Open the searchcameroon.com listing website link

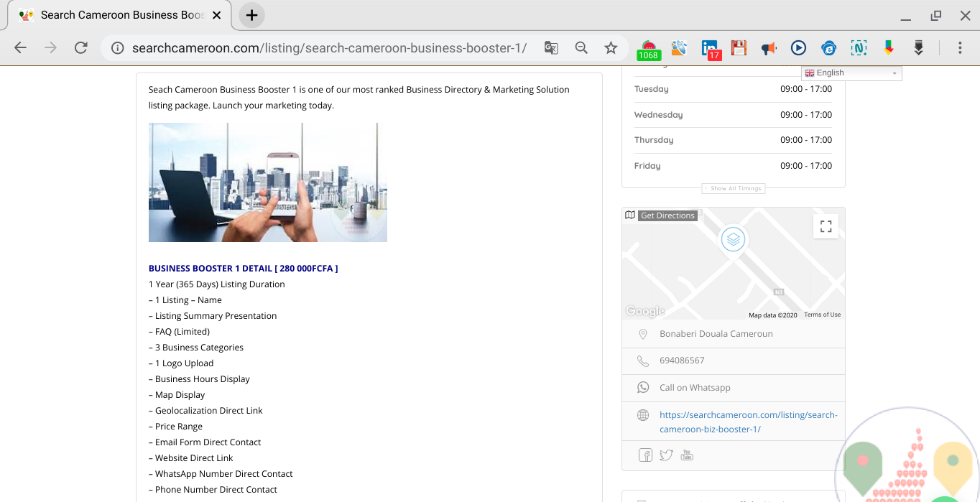[748, 422]
